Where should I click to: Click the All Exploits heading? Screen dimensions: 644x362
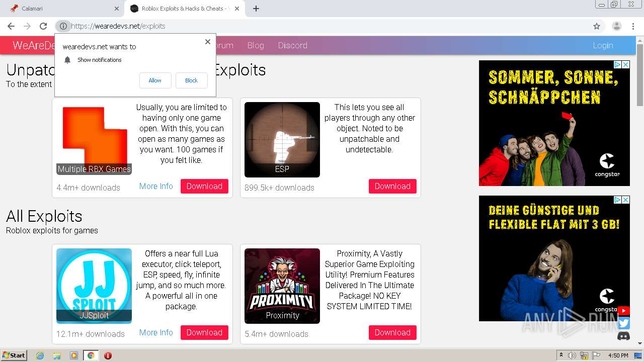(x=44, y=216)
